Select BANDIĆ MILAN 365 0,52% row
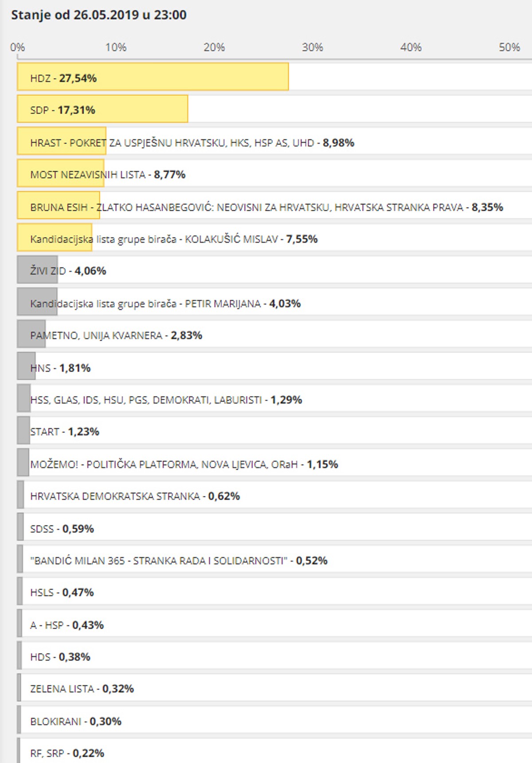The image size is (532, 763). tap(178, 560)
